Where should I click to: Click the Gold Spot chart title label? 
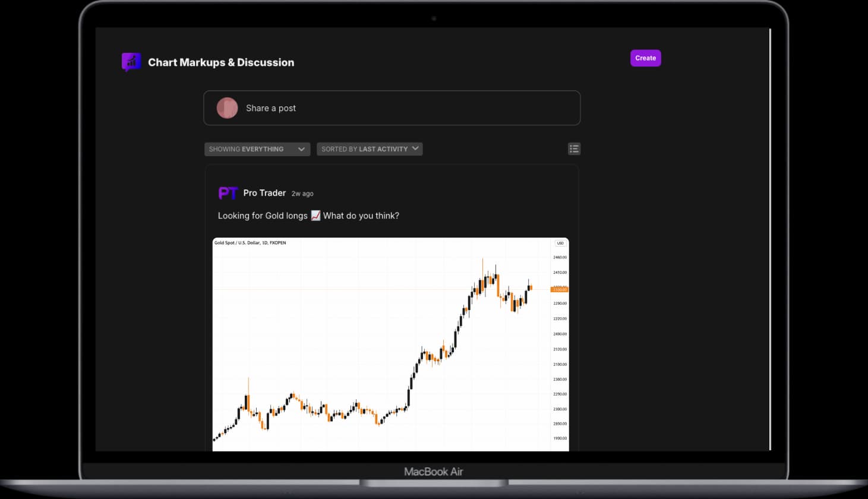tap(250, 242)
